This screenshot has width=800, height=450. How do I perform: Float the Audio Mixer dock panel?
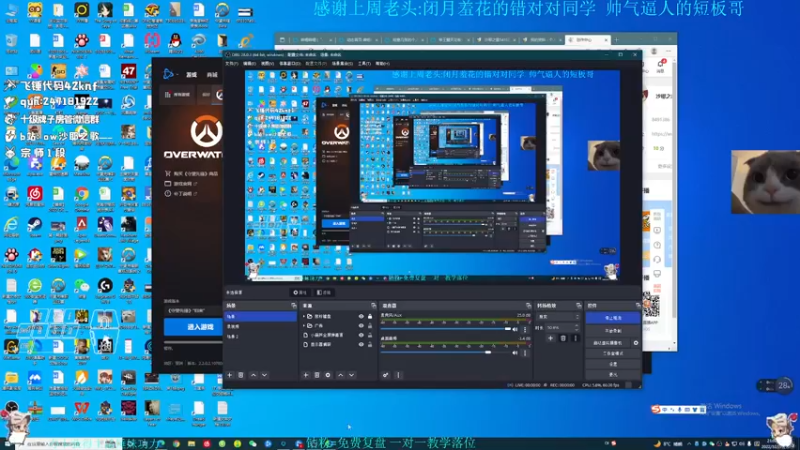[x=528, y=306]
